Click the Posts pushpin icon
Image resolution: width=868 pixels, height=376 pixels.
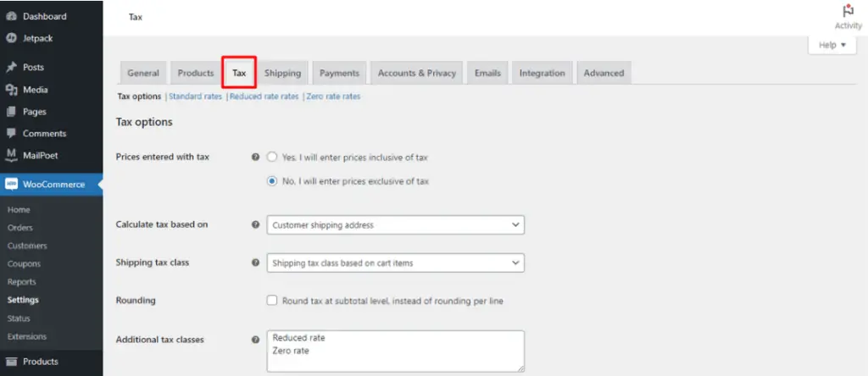click(11, 68)
